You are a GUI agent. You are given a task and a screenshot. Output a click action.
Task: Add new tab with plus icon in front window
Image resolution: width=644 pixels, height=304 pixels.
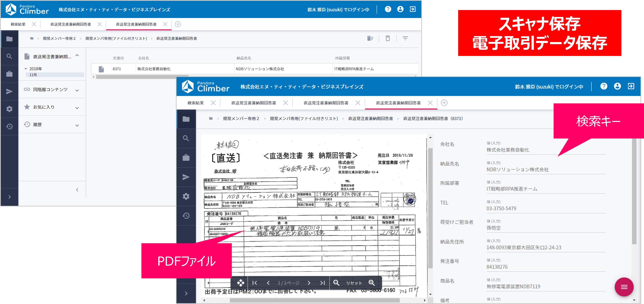click(444, 103)
